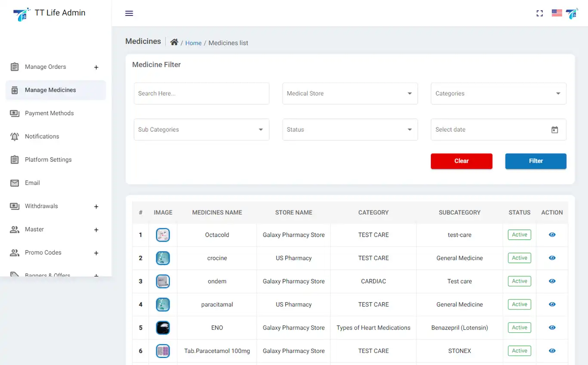Switch language using the US flag
Viewport: 588px width, 365px height.
[x=557, y=13]
